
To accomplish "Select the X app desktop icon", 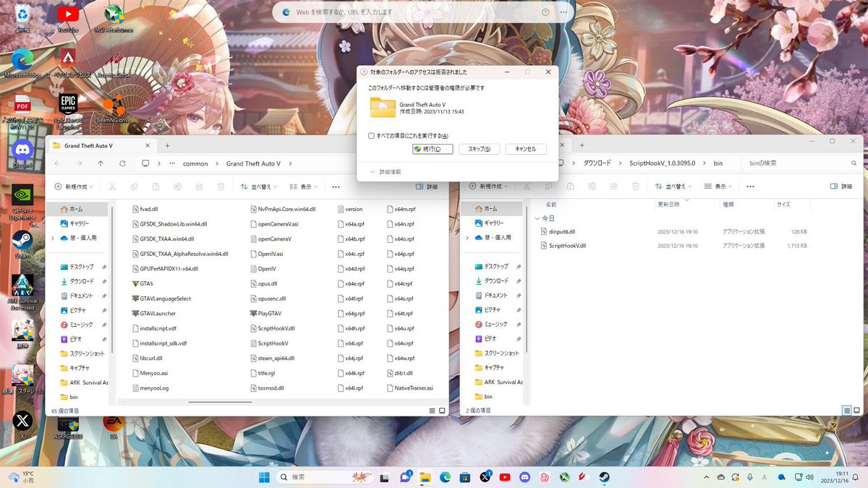I will 22,424.
